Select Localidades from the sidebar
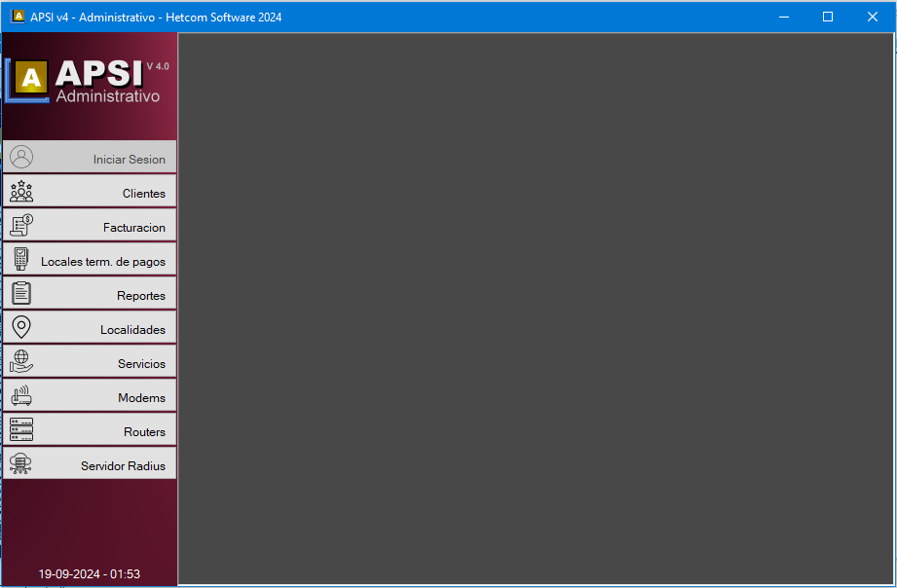897x588 pixels. [x=132, y=329]
